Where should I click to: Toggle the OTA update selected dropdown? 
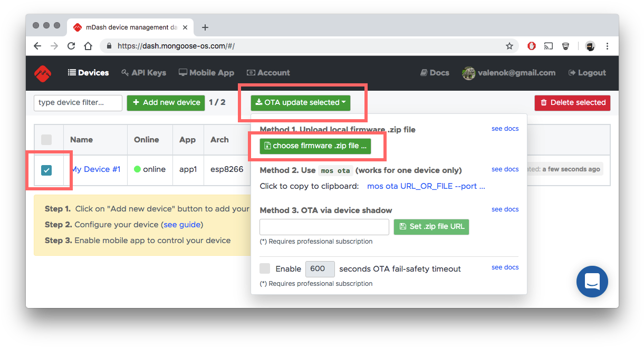(301, 102)
